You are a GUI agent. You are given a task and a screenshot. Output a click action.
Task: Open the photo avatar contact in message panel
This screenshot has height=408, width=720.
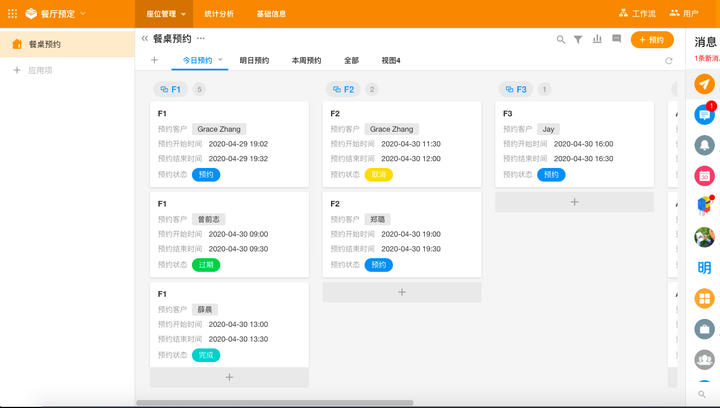(x=704, y=237)
